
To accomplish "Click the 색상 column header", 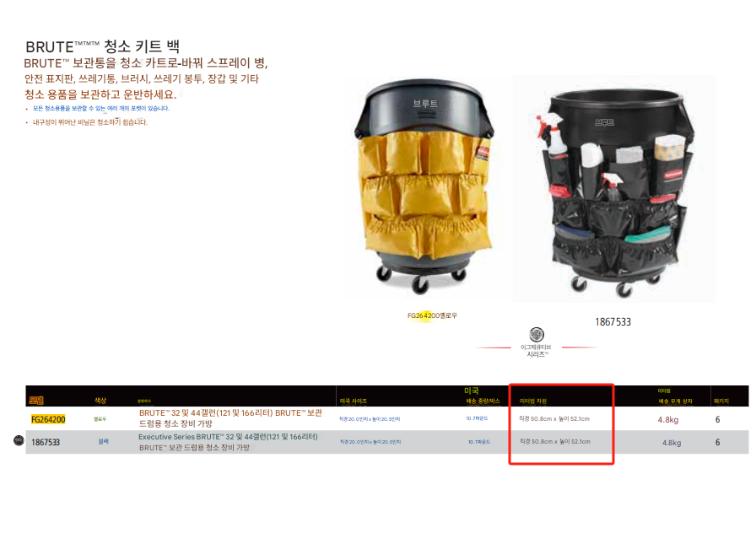I will pyautogui.click(x=100, y=401).
